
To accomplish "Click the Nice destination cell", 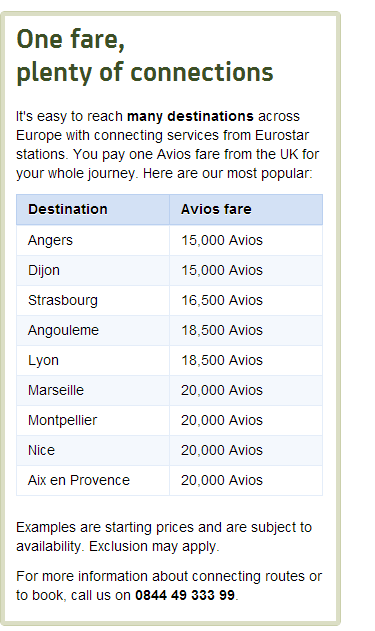I will click(93, 450).
